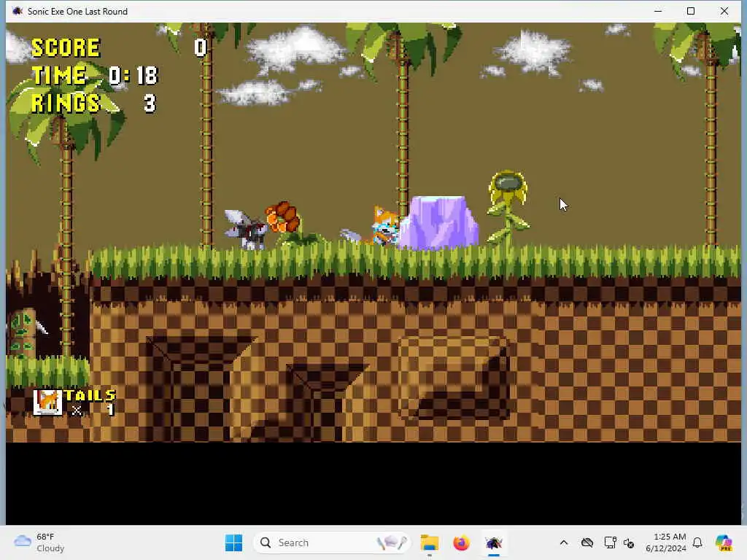Click the purple rock in the level
The image size is (747, 560).
tap(438, 223)
